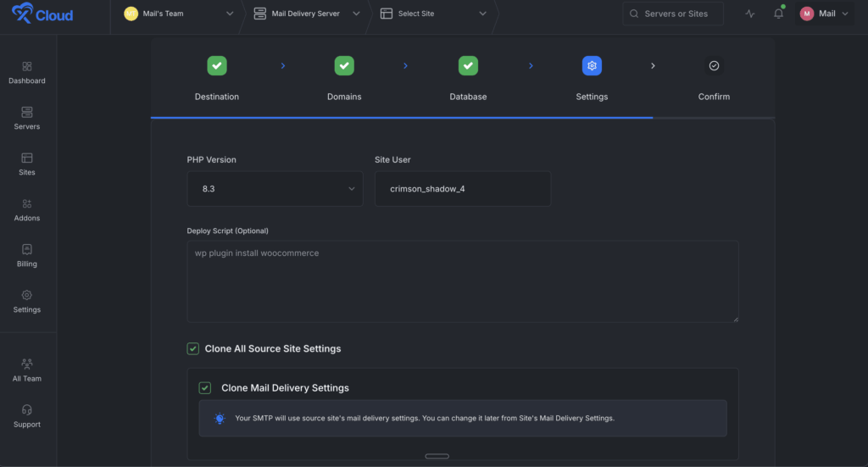Jump to the Confirm step
Screen dimensions: 868x467
[714, 66]
